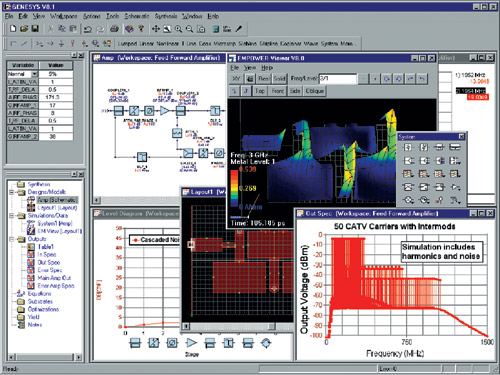This screenshot has width=500, height=375.
Task: Pick the first coupler icon in stage icons row
Action: point(135,342)
